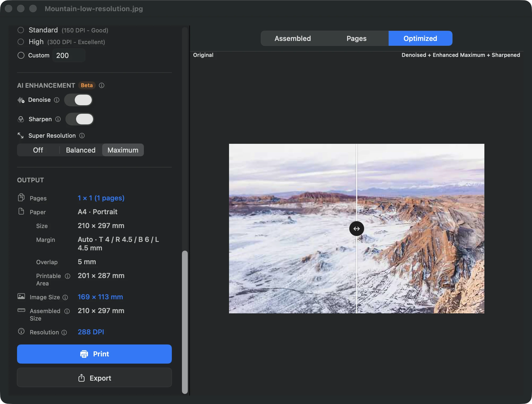
Task: Click the 210 × 297 mm paper size value
Action: point(101,226)
